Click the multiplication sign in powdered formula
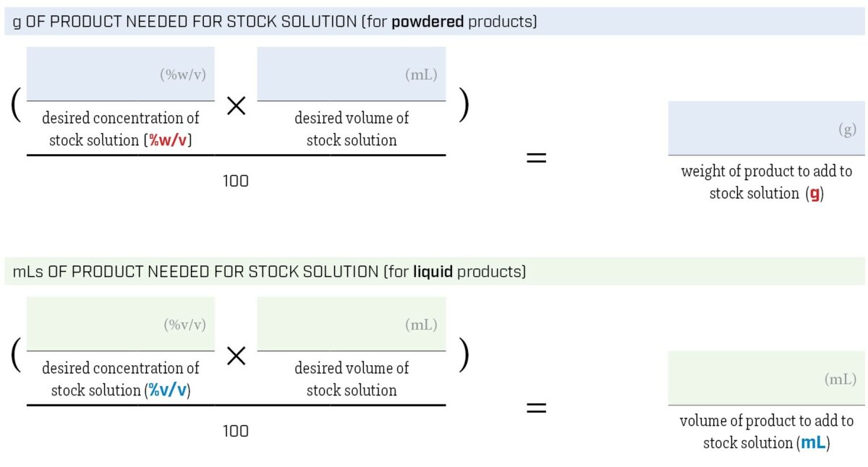This screenshot has width=868, height=467. tap(237, 106)
